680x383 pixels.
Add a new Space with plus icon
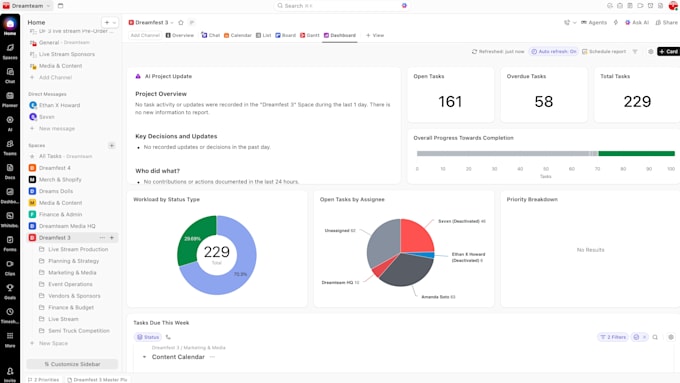pos(111,145)
